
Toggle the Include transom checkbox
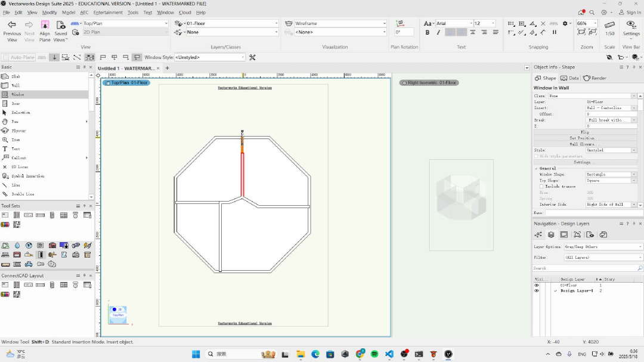click(x=542, y=187)
